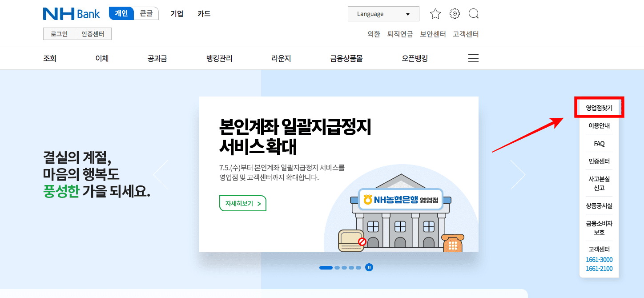Click 고객센터 in side quick menu
The width and height of the screenshot is (644, 298).
599,249
